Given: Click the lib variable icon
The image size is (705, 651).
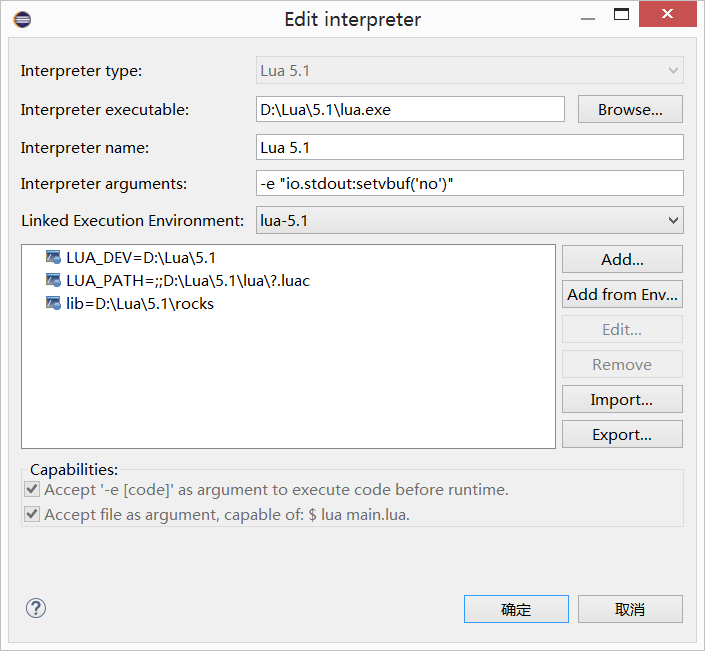Looking at the screenshot, I should pos(53,303).
